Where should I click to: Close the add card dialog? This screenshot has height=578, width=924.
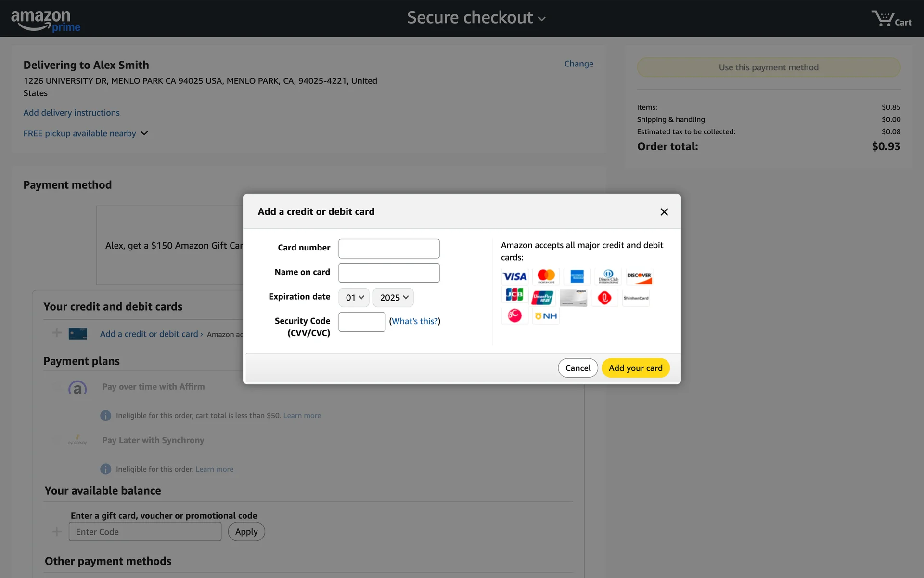tap(664, 212)
